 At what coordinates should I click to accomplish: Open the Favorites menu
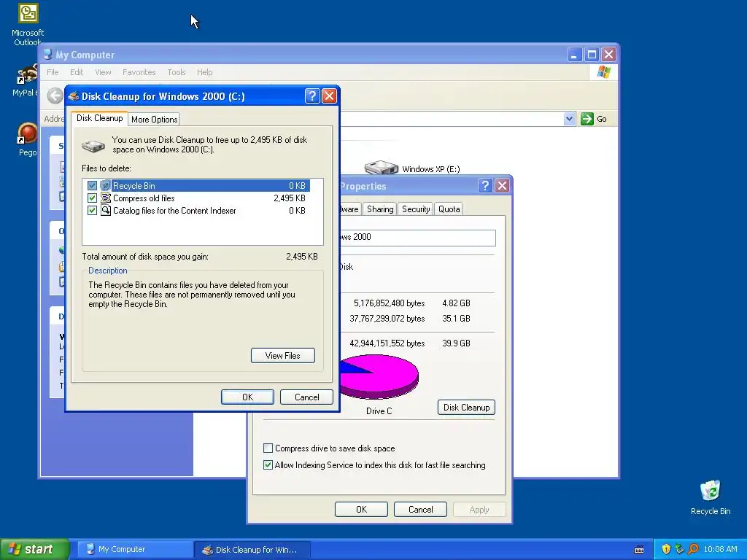pos(139,72)
